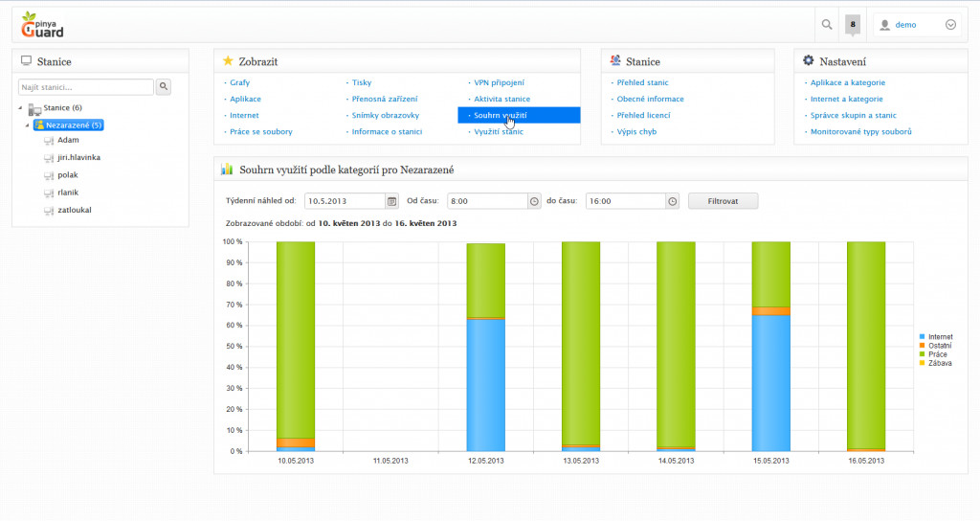Select the highlighted Souhrn využití item
Viewport: 980px width, 521px height.
(519, 115)
